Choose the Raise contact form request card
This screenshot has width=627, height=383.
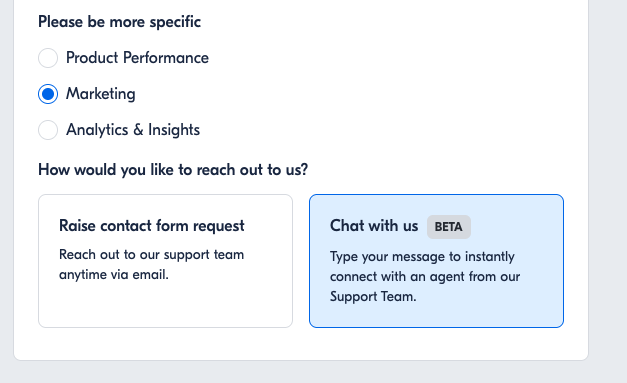[166, 261]
